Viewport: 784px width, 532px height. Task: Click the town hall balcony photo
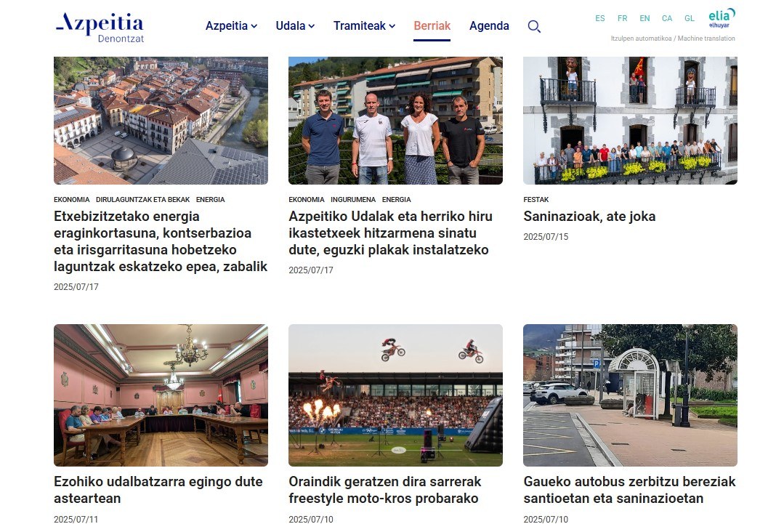point(629,121)
